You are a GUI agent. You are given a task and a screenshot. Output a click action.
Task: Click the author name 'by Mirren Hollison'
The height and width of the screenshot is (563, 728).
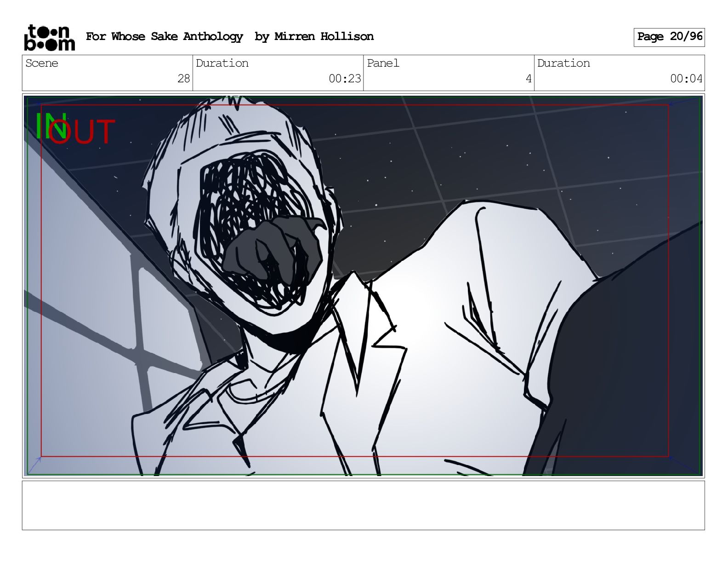pyautogui.click(x=314, y=36)
